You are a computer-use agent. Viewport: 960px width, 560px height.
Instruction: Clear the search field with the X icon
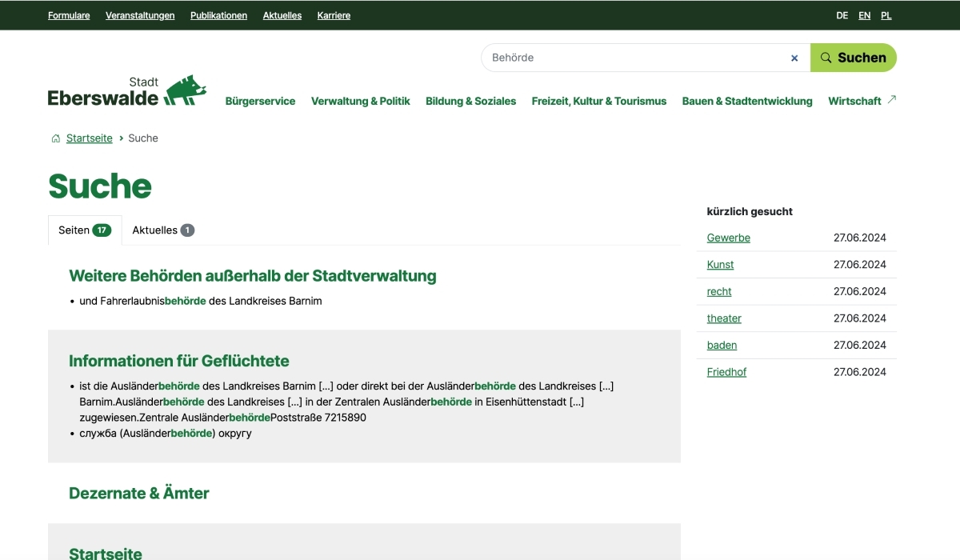[x=794, y=58]
